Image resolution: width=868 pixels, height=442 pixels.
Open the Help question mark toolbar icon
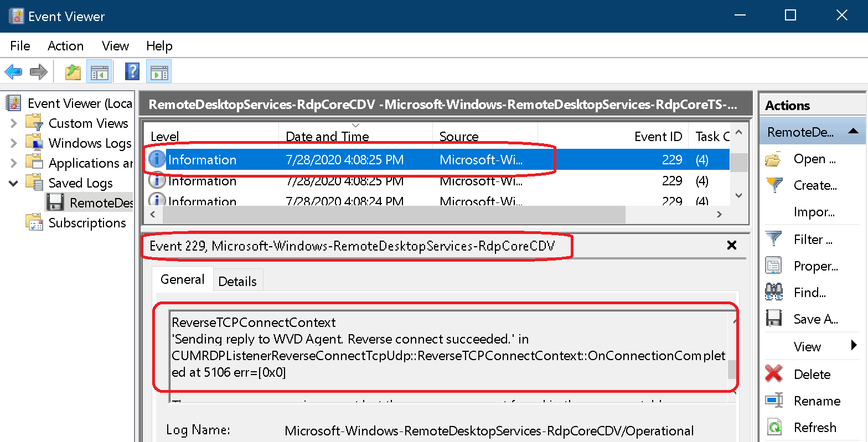(132, 71)
